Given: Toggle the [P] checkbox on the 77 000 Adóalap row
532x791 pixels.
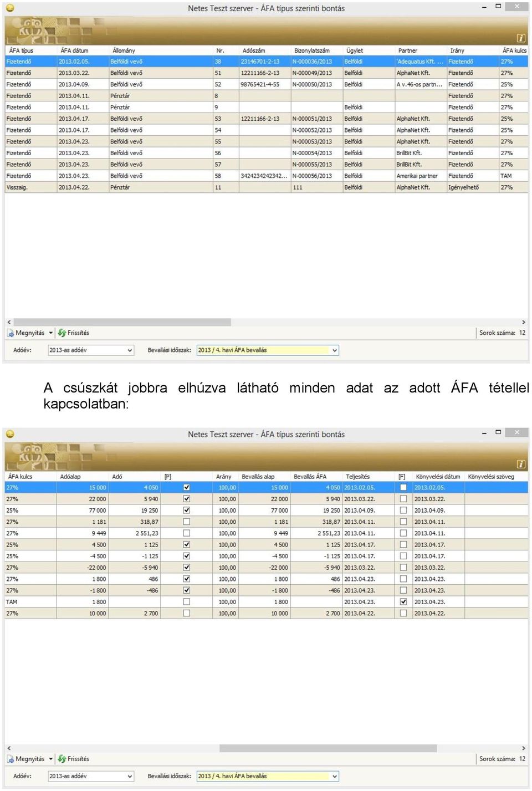Looking at the screenshot, I should [186, 511].
